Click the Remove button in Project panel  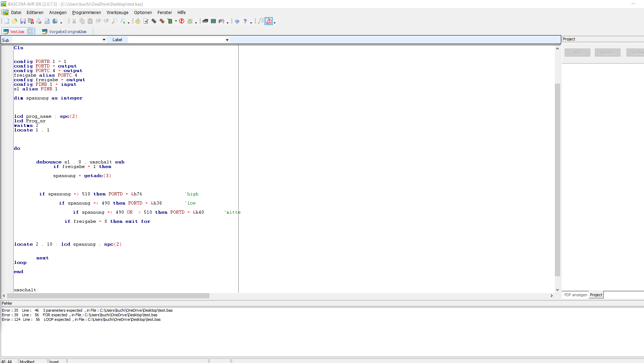pos(608,53)
